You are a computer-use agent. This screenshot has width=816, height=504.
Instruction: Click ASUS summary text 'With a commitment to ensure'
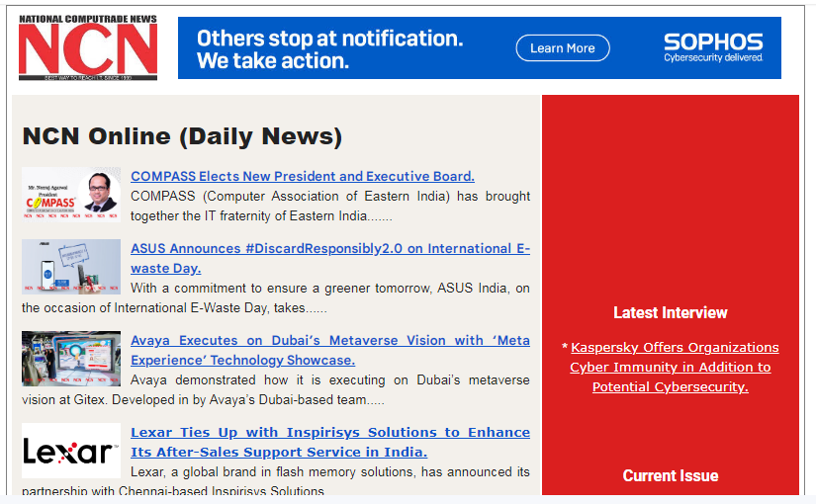(x=276, y=298)
